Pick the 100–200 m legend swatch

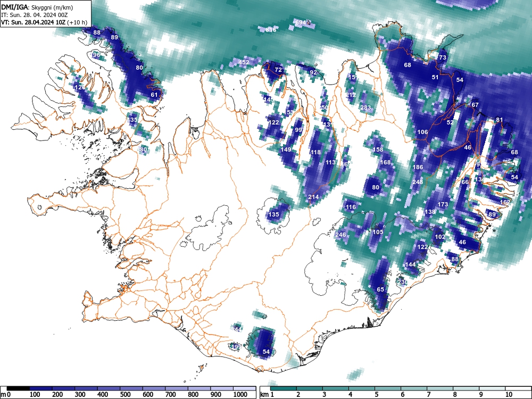(x=41, y=388)
